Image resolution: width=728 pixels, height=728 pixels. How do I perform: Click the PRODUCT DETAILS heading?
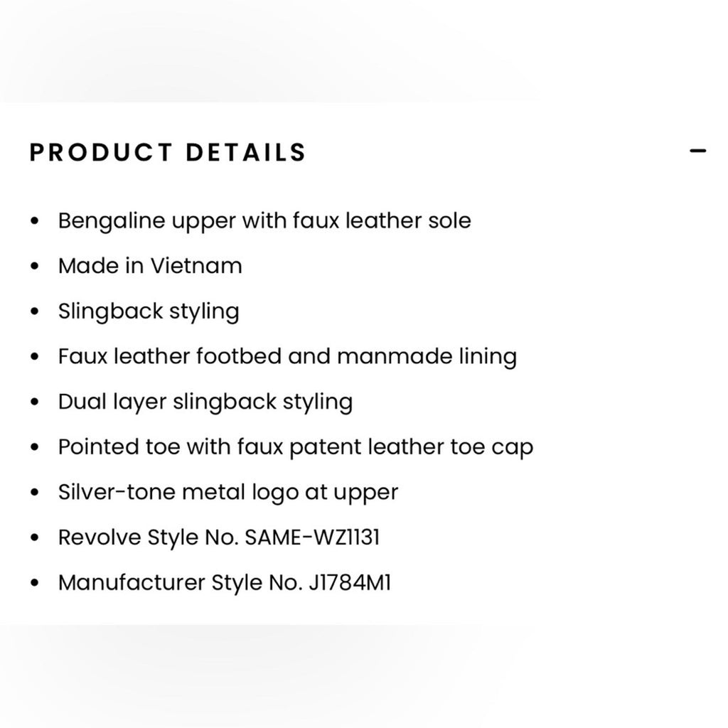pos(168,152)
